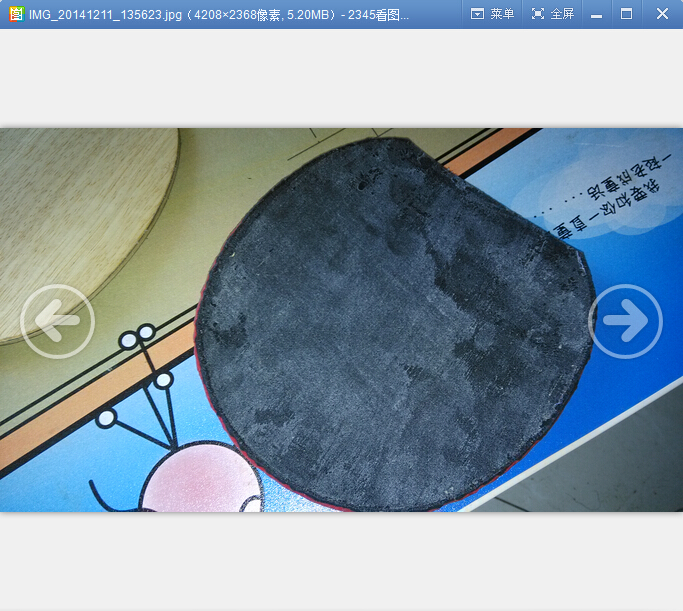Click the 2345看图 application name in title
This screenshot has height=611, width=683.
click(x=378, y=14)
